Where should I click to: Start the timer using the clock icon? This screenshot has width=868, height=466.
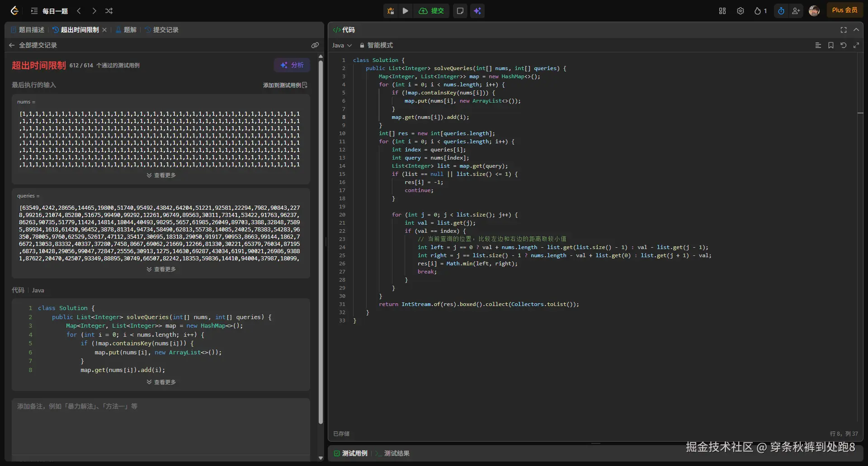click(x=781, y=11)
